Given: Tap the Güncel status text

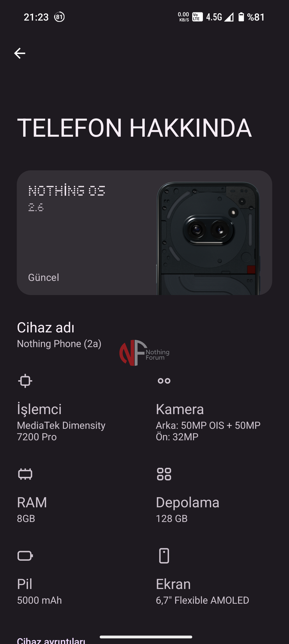Looking at the screenshot, I should pos(44,277).
